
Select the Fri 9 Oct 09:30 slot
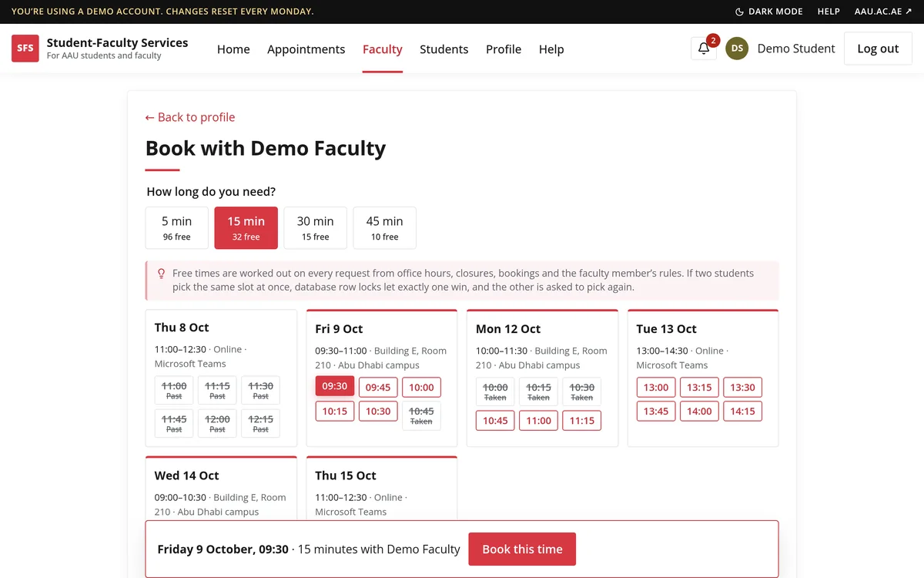click(335, 387)
